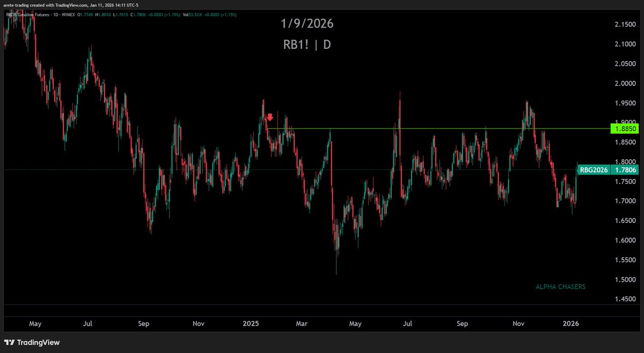Click the 2.0500 price axis label
The image size is (644, 353).
click(x=625, y=64)
